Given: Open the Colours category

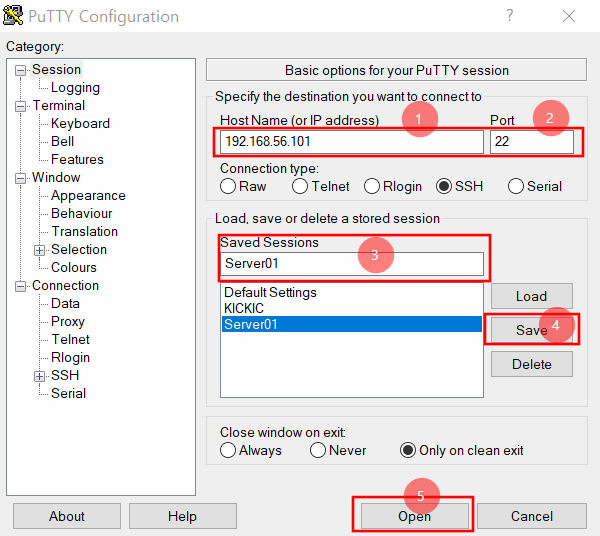Looking at the screenshot, I should [73, 267].
